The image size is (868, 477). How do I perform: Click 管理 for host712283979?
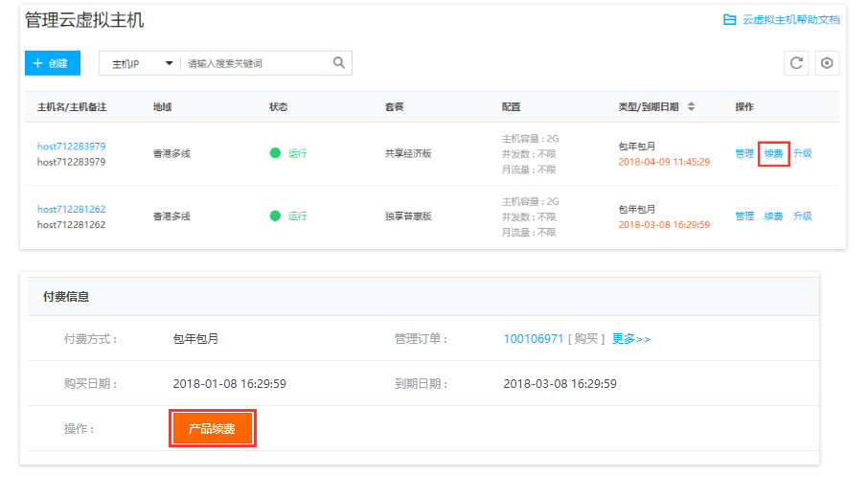[x=744, y=153]
